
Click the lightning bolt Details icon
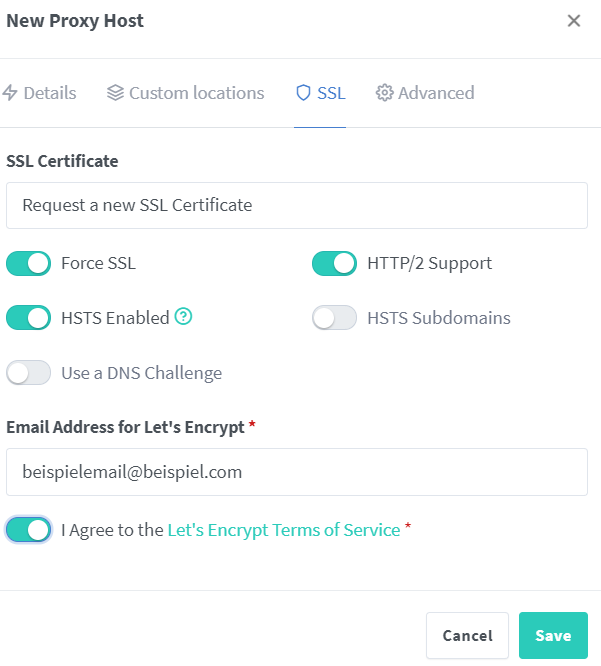(x=9, y=93)
